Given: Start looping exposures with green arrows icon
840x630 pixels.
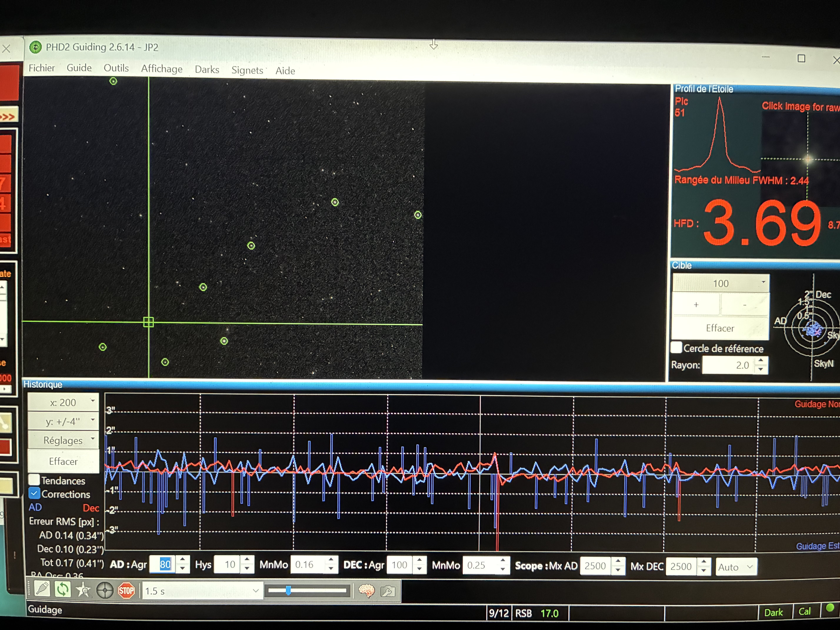Looking at the screenshot, I should pos(63,589).
